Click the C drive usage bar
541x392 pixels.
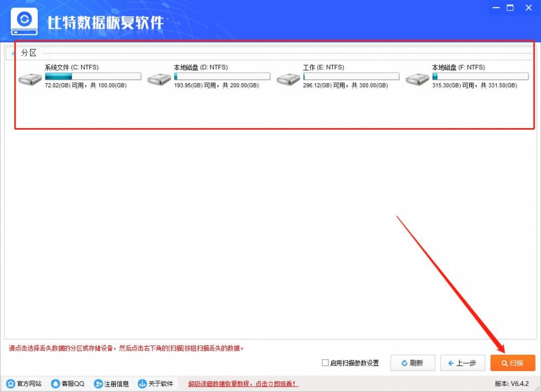click(x=92, y=76)
